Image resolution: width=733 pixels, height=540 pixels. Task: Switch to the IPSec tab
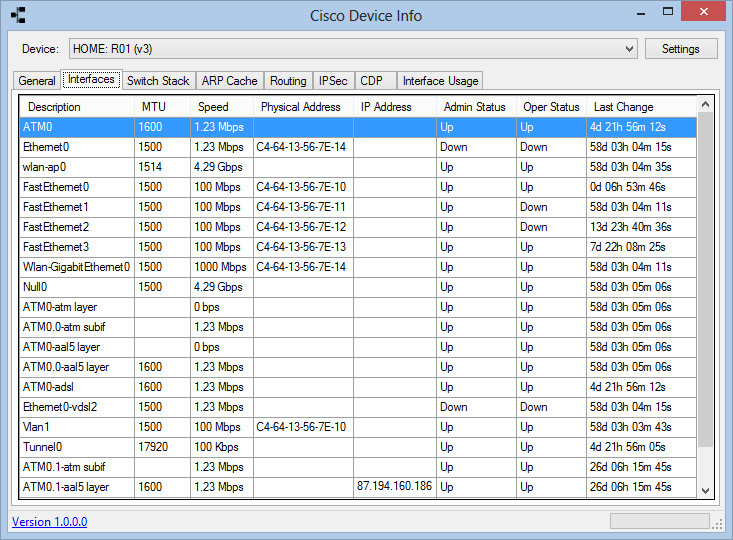tap(333, 80)
